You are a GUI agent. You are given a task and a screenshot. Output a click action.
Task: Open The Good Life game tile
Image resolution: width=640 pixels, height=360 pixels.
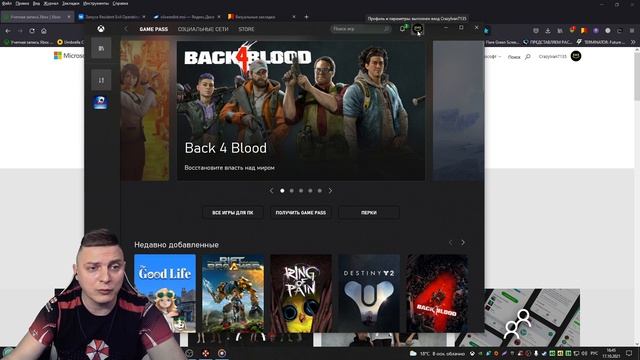[x=165, y=293]
